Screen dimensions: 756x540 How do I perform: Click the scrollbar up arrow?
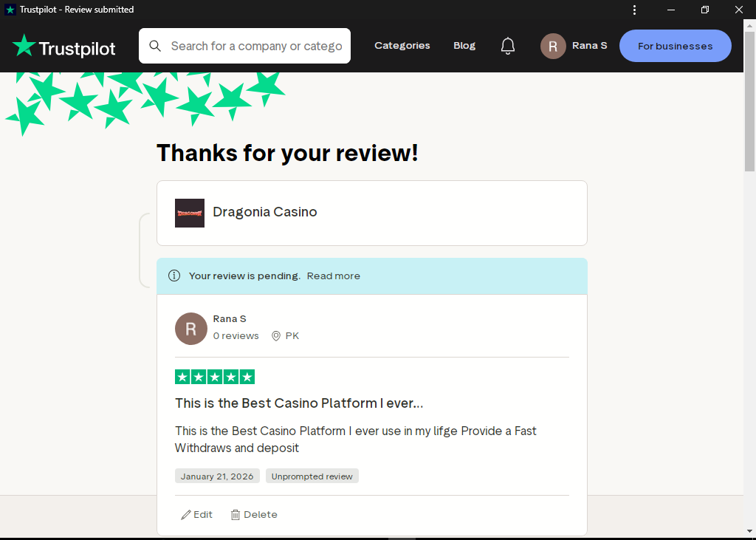pyautogui.click(x=750, y=25)
